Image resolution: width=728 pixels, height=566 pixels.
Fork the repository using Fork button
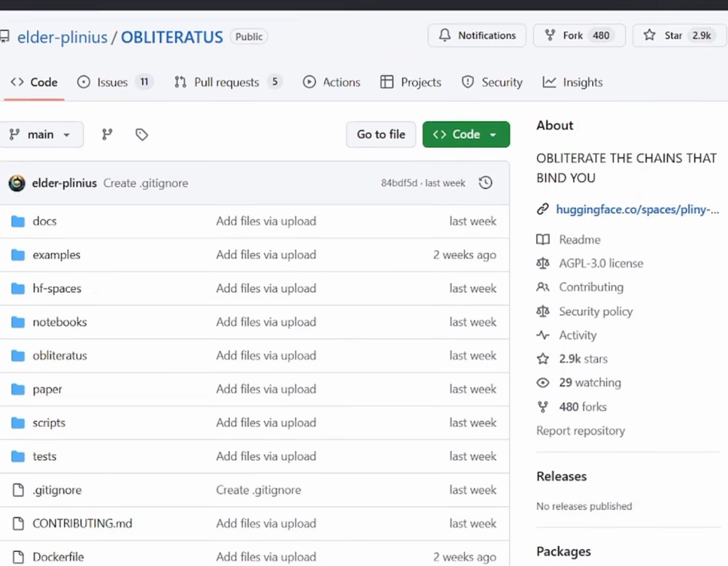[572, 35]
